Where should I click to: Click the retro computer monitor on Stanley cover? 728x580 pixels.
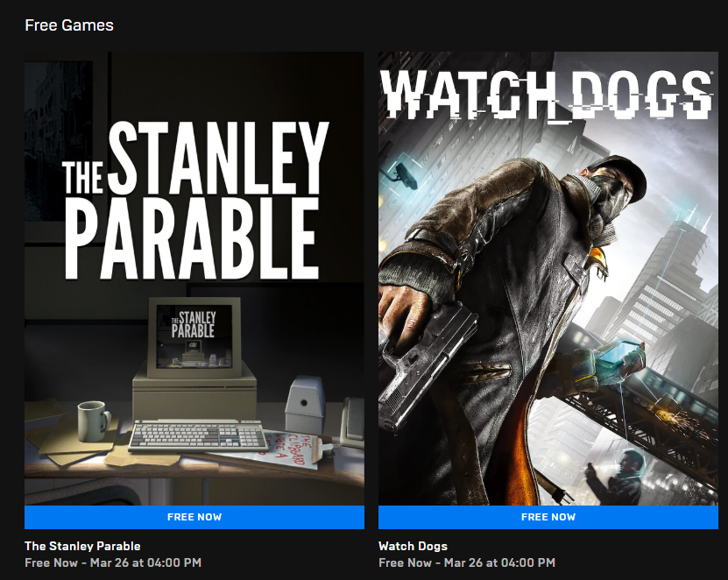pos(194,337)
